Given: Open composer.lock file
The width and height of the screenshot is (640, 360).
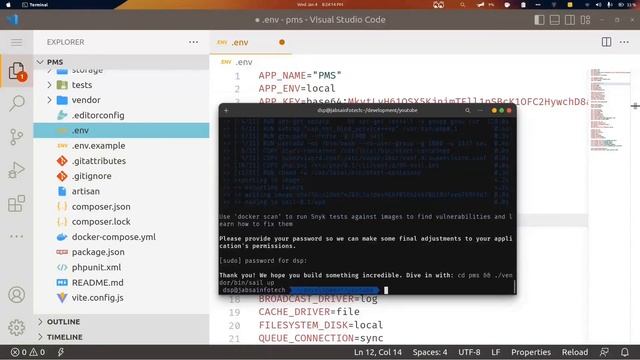Looking at the screenshot, I should (101, 222).
